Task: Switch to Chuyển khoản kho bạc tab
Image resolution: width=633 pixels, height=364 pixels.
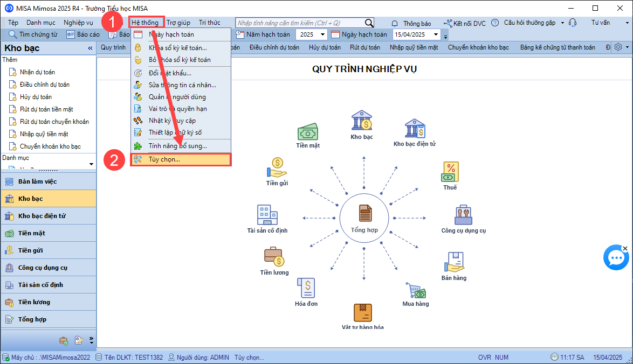Action: point(478,47)
